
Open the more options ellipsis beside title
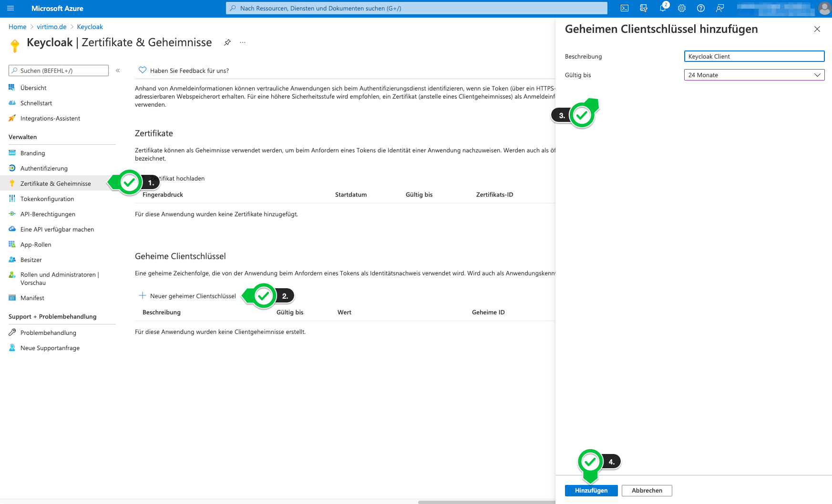(x=243, y=42)
